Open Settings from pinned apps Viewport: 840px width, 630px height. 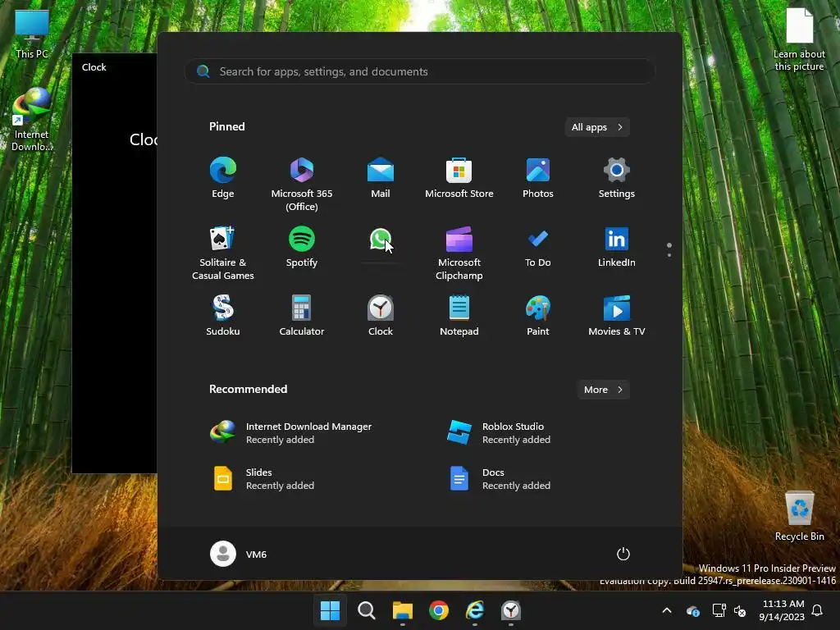tap(617, 178)
